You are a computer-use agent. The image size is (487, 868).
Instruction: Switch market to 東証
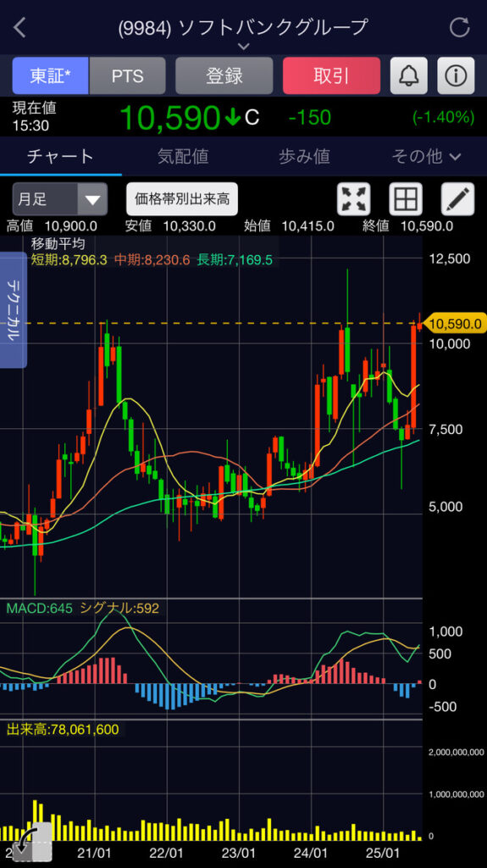click(50, 75)
